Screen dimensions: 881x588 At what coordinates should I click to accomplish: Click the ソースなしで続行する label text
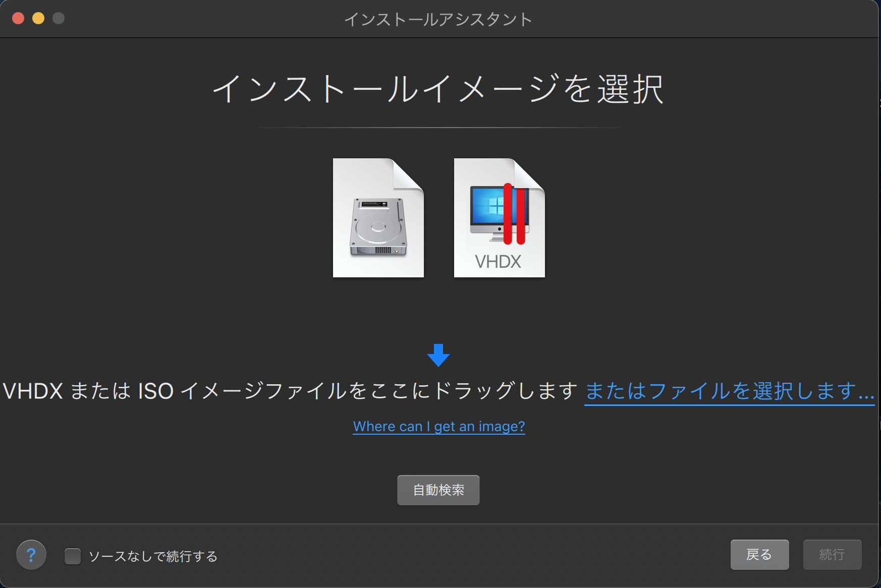pos(153,556)
